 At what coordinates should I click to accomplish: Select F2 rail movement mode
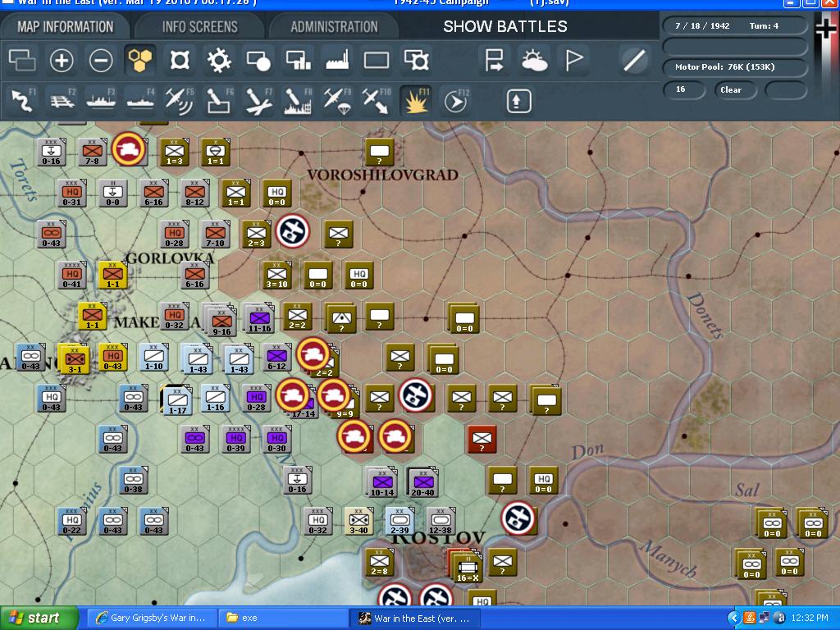point(62,100)
